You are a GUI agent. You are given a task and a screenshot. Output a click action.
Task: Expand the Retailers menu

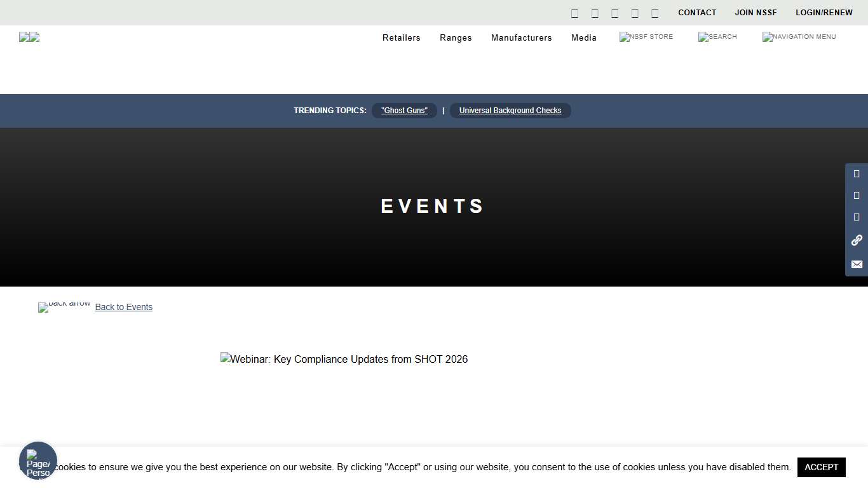401,37
